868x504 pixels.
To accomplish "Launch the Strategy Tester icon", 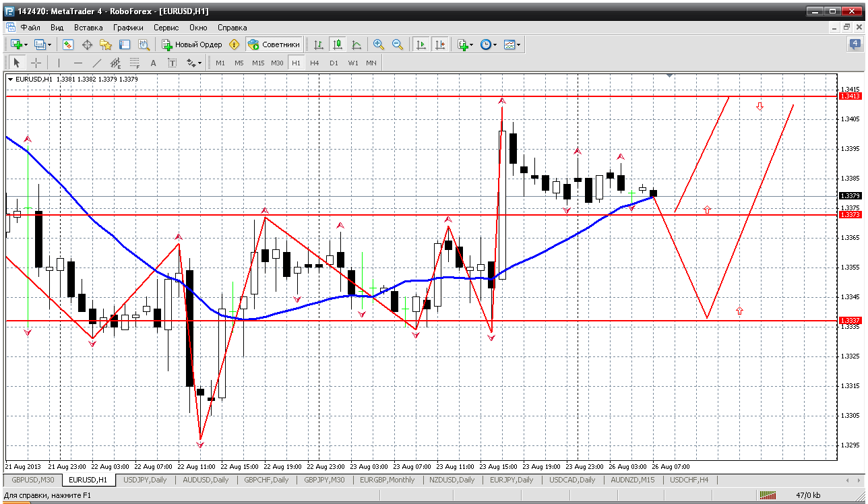I will click(x=144, y=44).
